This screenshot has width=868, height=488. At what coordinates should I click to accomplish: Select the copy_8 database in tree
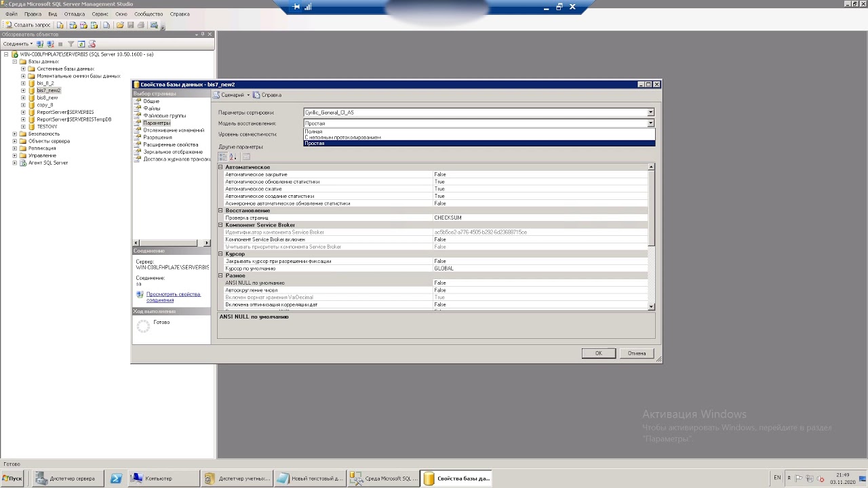point(45,105)
